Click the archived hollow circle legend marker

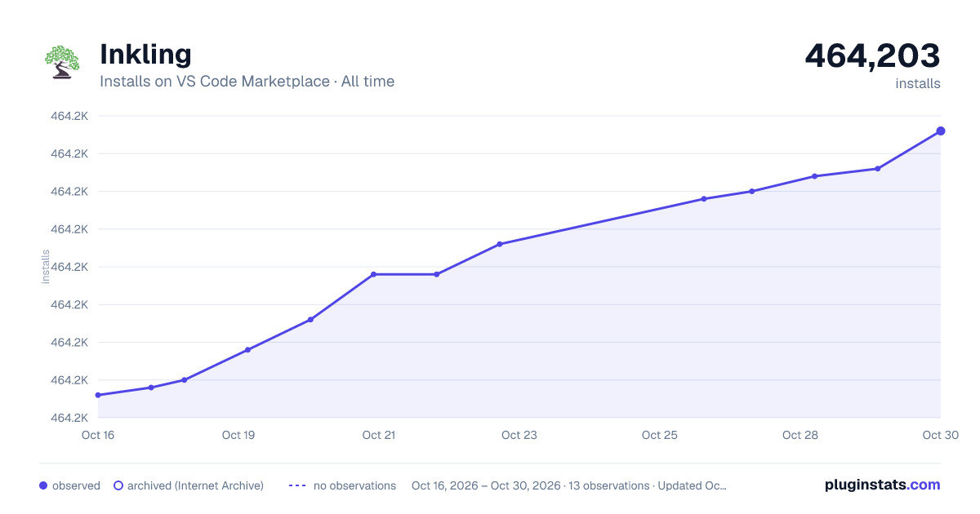click(x=118, y=485)
